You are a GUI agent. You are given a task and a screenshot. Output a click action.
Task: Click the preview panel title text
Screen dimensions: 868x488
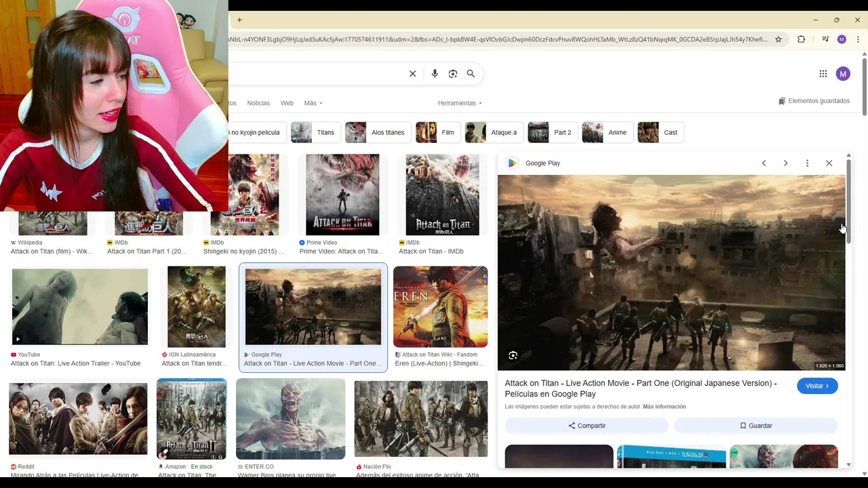click(641, 388)
